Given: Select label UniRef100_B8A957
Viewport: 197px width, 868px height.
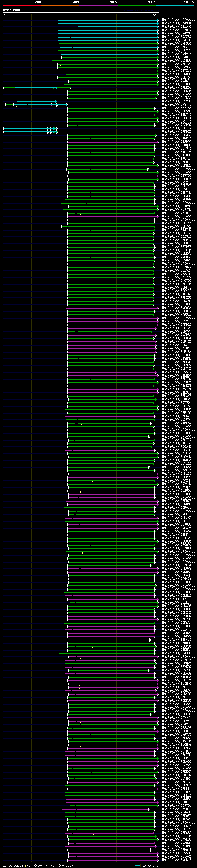Looking at the screenshot, I should [x=177, y=67].
